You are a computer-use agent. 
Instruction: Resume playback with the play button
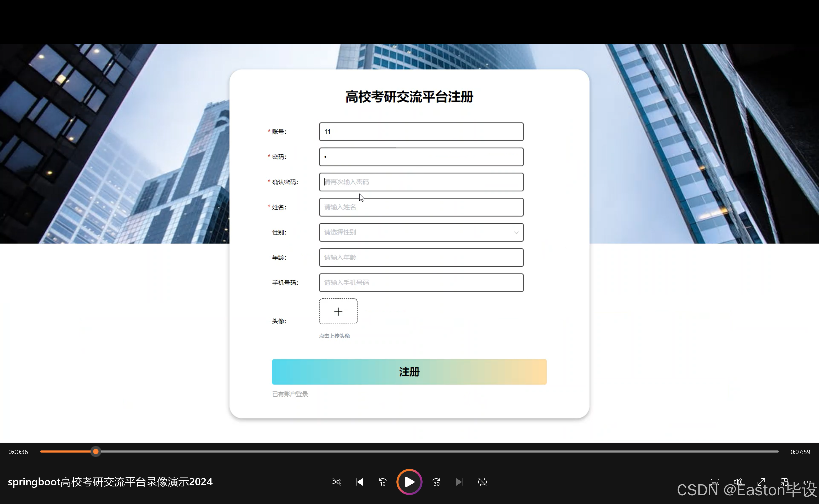click(409, 482)
